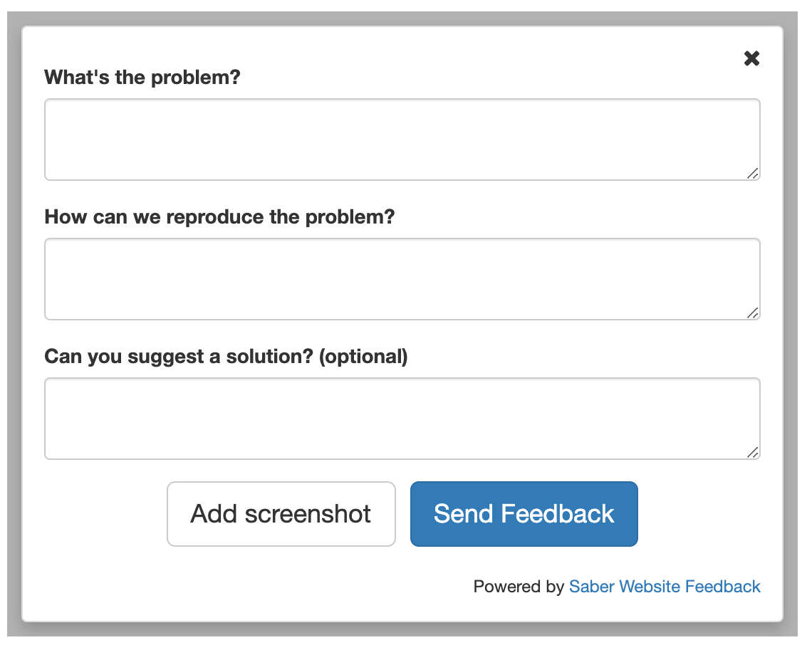Image resolution: width=812 pixels, height=645 pixels.
Task: Focus the "How can we reproduce" text box
Action: click(402, 278)
